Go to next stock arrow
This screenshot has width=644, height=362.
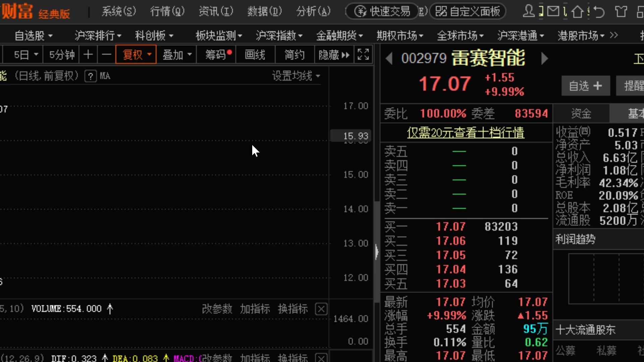pos(544,59)
